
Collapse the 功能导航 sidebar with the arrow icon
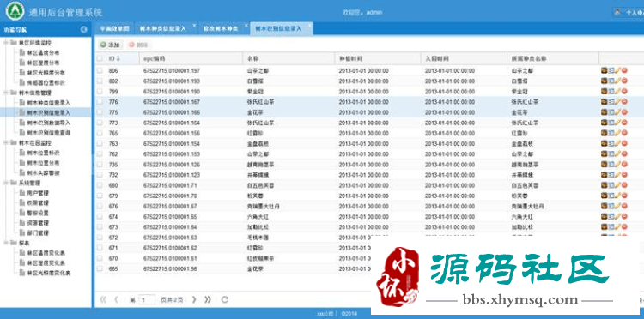[84, 29]
